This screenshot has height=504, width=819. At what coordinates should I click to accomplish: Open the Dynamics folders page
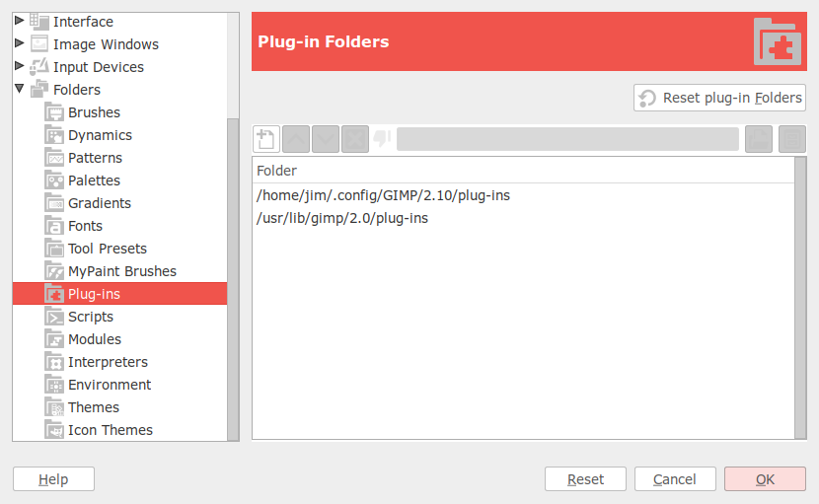click(100, 135)
